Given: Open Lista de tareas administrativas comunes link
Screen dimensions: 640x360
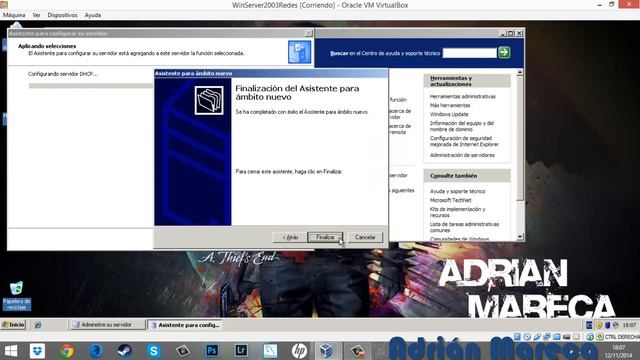Looking at the screenshot, I should (464, 227).
